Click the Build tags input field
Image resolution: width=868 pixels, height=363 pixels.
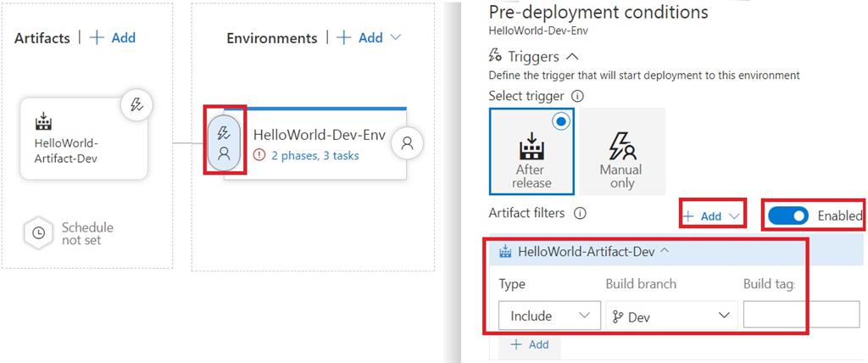tap(801, 315)
